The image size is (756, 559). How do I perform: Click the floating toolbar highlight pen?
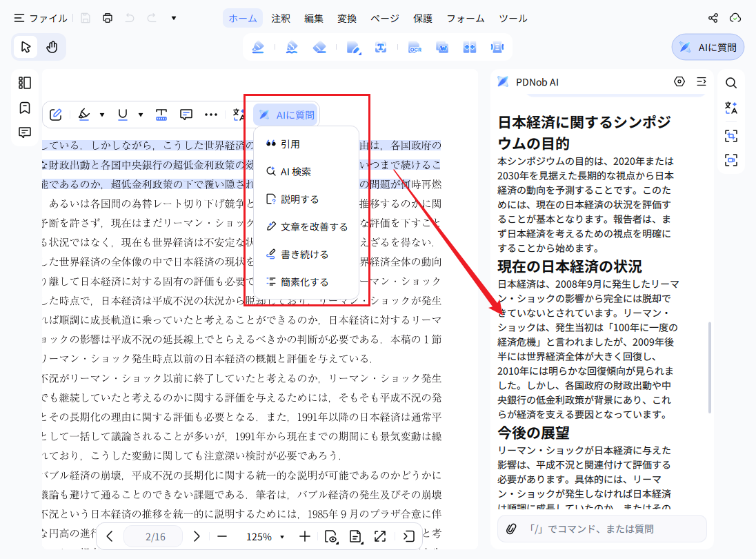(x=84, y=115)
